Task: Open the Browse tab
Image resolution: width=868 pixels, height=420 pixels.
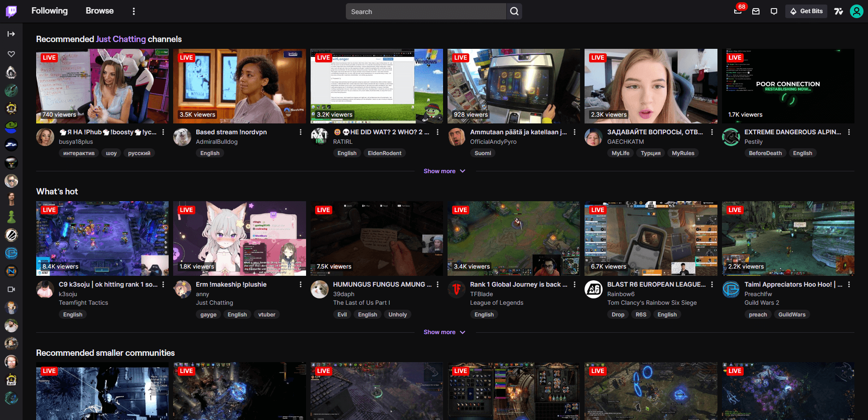Action: tap(99, 11)
